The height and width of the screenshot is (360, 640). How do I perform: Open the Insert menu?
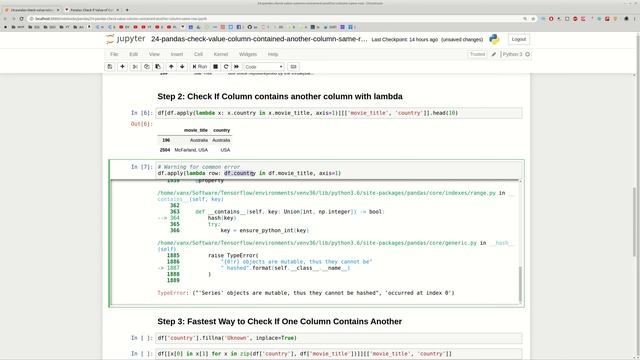coord(177,54)
